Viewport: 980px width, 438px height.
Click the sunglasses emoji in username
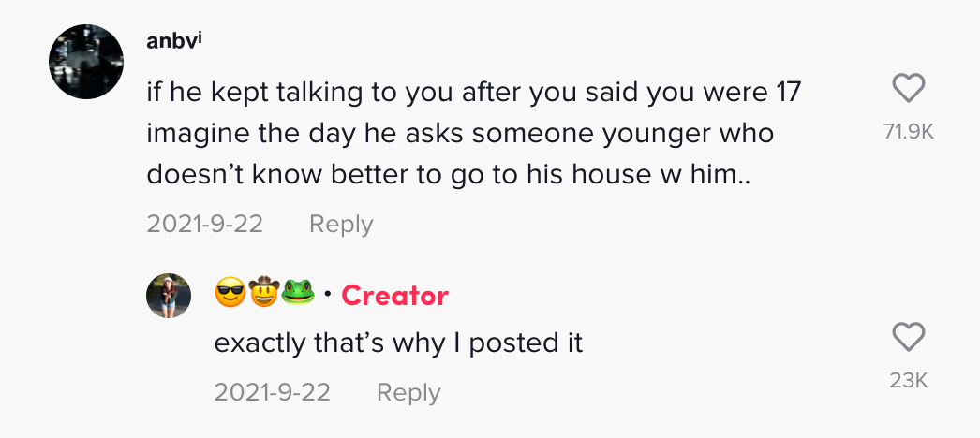(230, 293)
